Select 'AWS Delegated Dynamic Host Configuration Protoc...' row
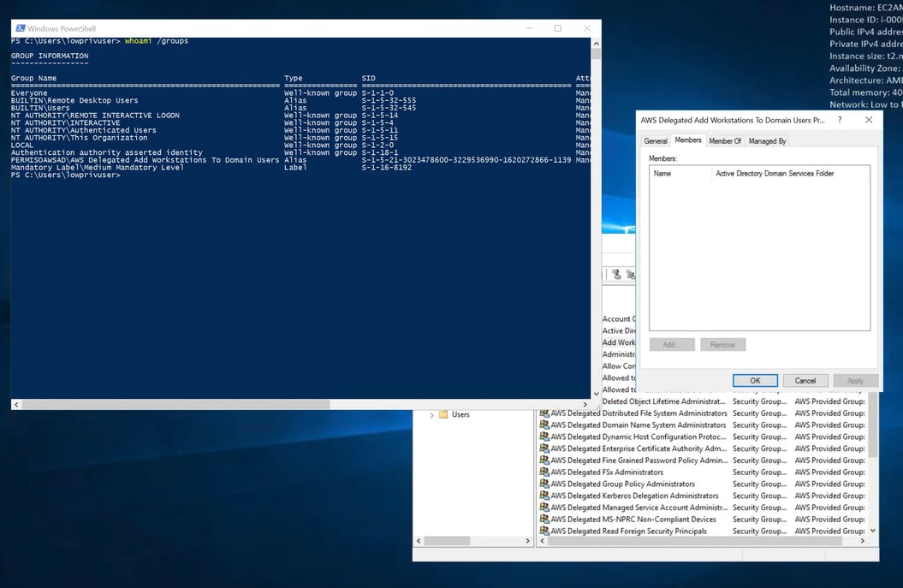This screenshot has height=588, width=903. pyautogui.click(x=702, y=437)
